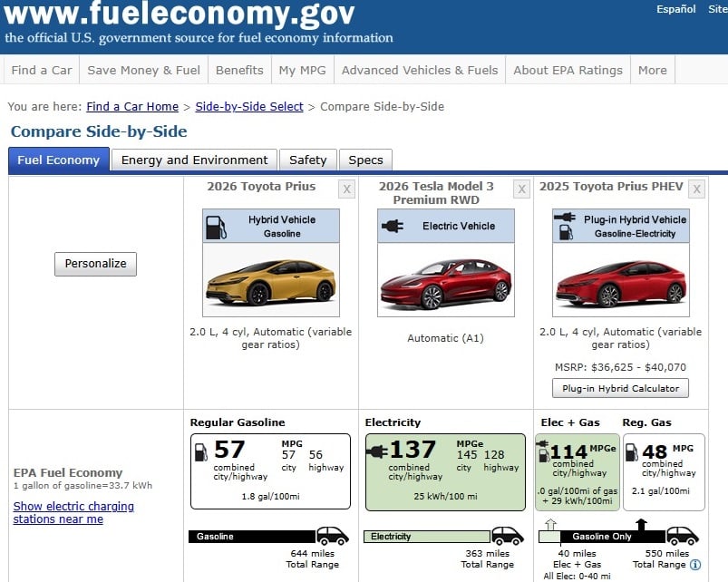Click the car icon at the end of the Gasoline range bar
The image size is (728, 582).
tap(332, 535)
